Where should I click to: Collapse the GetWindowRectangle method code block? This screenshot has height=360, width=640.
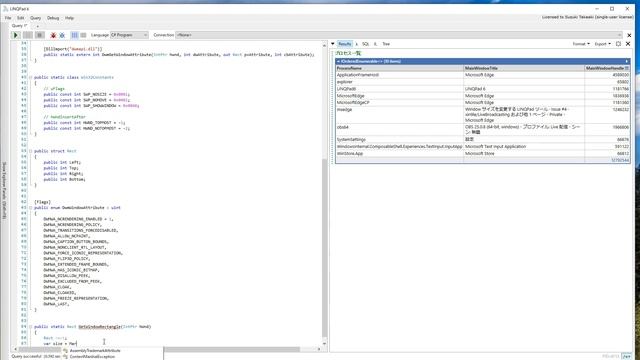click(30, 327)
